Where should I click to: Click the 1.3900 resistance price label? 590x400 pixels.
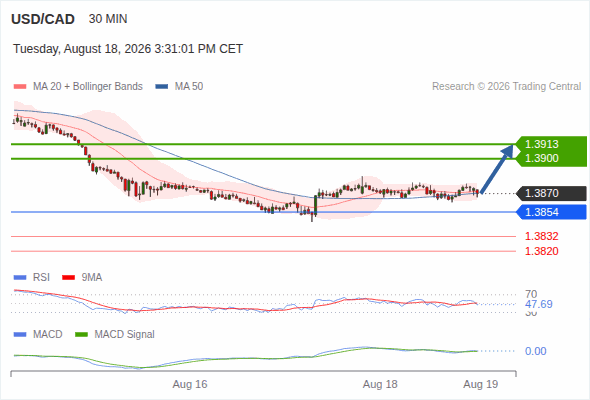542,158
